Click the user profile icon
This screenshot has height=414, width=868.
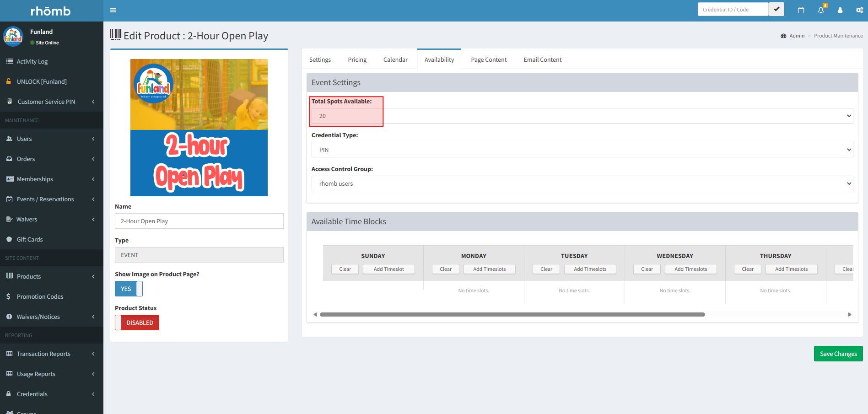[840, 10]
